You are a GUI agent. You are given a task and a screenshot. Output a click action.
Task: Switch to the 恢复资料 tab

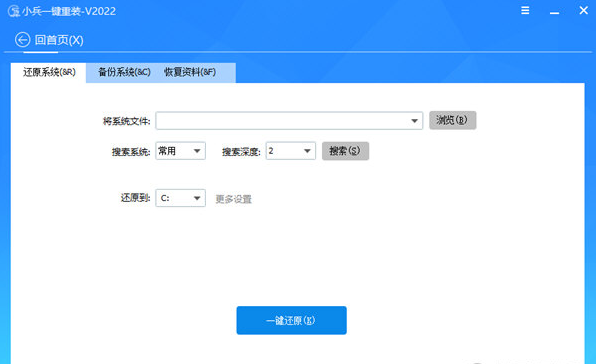click(190, 72)
